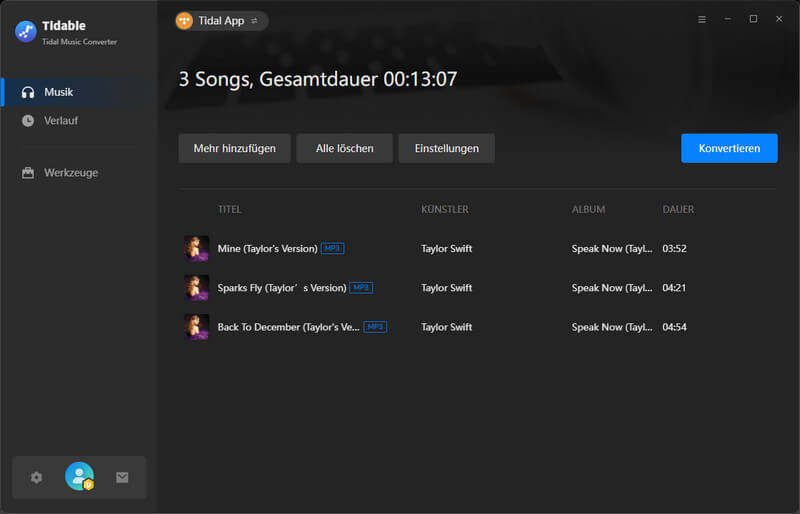Open settings via the gear icon
This screenshot has width=800, height=514.
point(36,477)
